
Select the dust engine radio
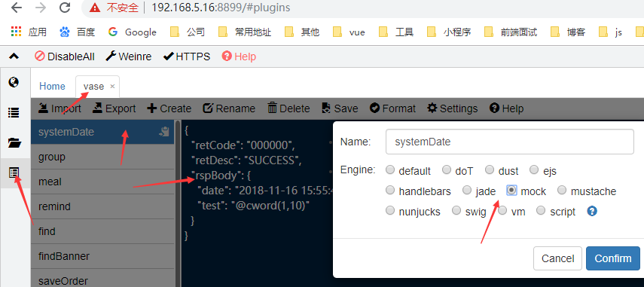(x=490, y=169)
